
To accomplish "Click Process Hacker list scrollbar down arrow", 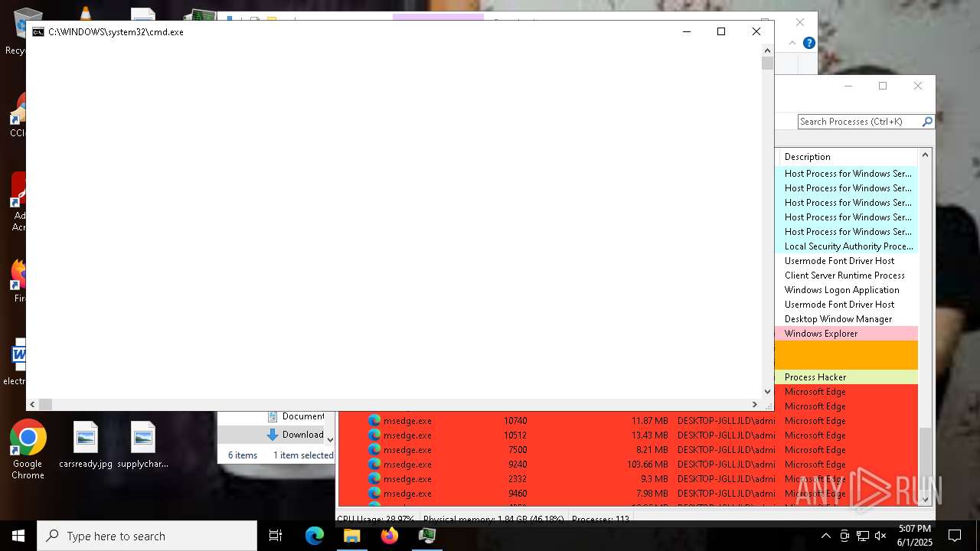I will [925, 500].
